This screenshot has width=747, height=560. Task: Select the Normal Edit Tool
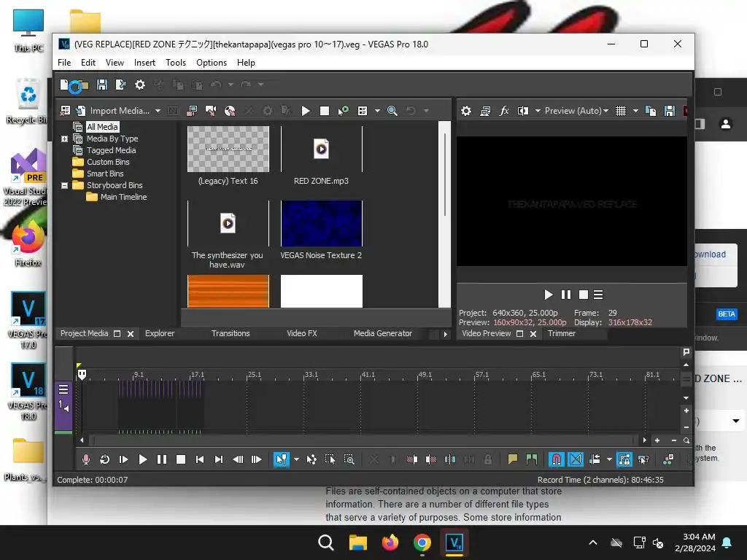pos(281,459)
